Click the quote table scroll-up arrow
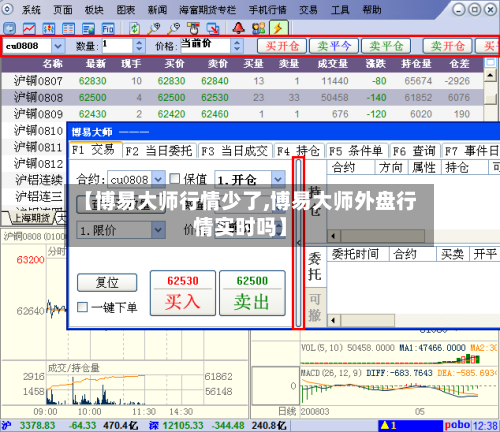Screen dimensions: 500x432 490,75
